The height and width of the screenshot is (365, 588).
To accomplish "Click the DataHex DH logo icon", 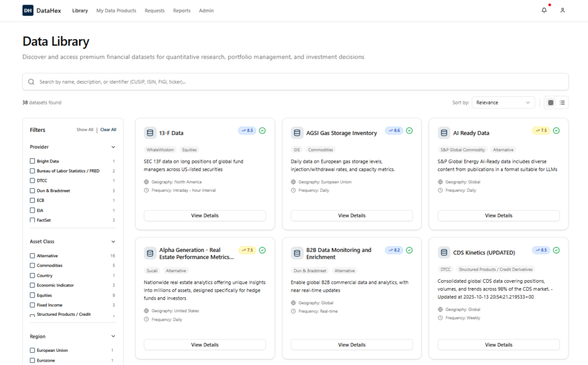I will coord(28,10).
